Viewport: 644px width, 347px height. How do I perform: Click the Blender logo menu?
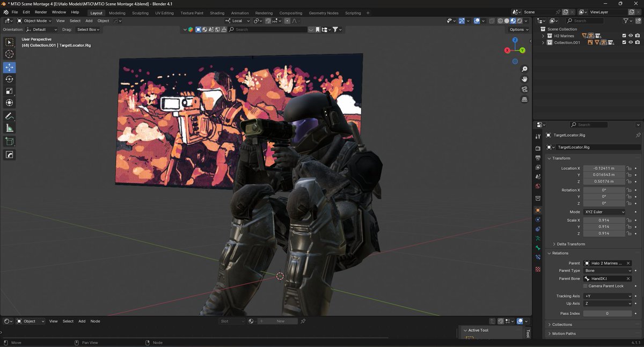pos(5,12)
